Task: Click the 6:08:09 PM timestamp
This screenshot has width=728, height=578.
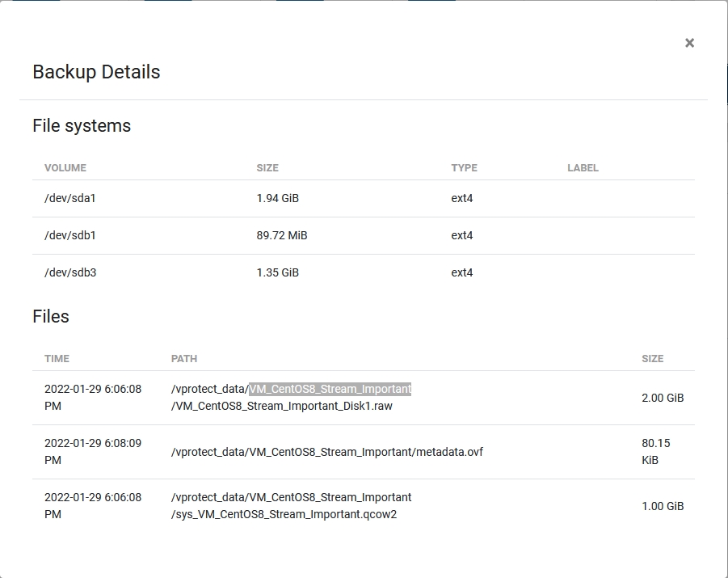Action: 93,452
